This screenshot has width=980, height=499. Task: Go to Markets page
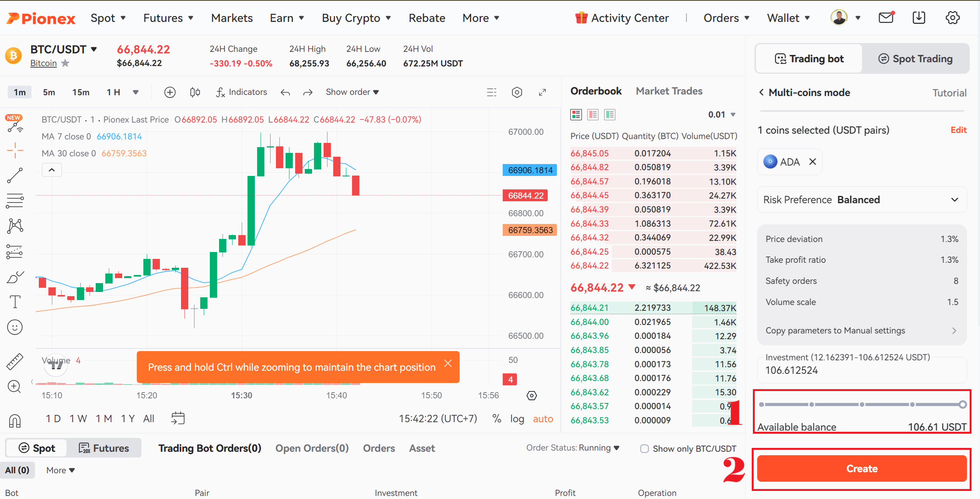(x=232, y=18)
